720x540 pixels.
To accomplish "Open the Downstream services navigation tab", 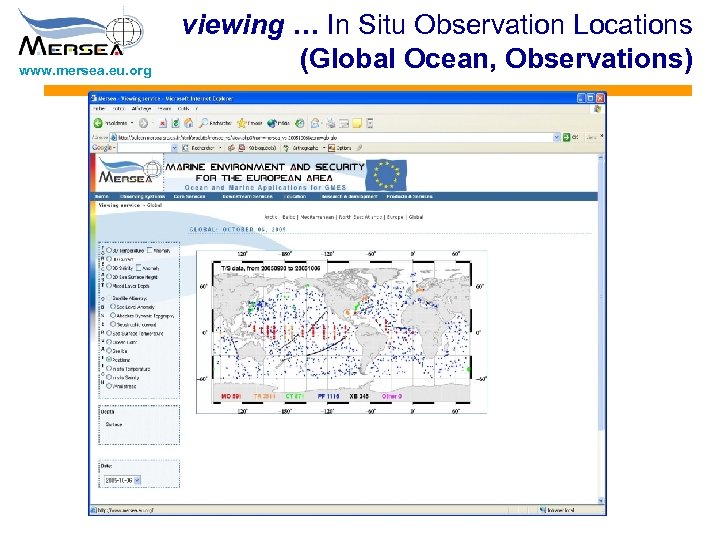I will 248,197.
